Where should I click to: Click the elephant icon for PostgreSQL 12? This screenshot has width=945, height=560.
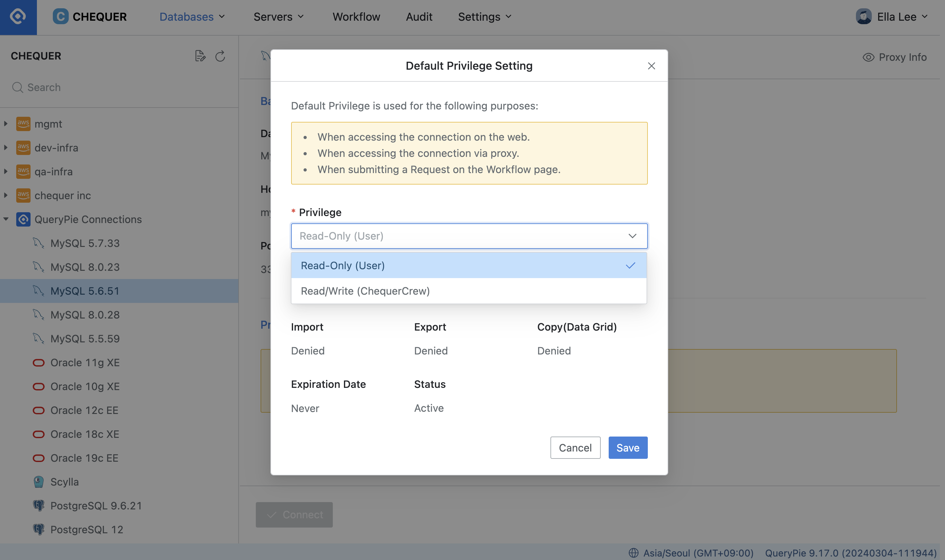tap(38, 529)
